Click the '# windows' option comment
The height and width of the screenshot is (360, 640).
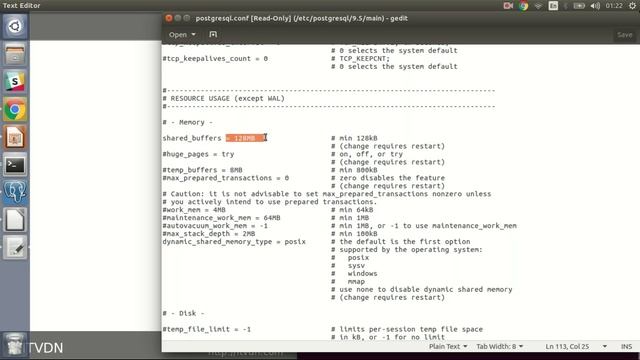pos(354,273)
